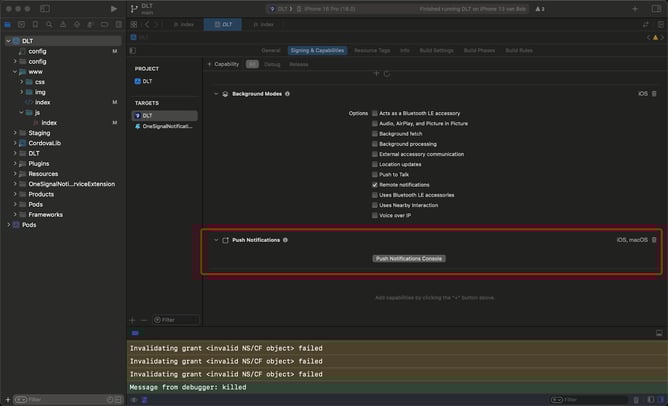Filter capabilities by Debug configuration
This screenshot has height=406, width=668.
point(272,64)
